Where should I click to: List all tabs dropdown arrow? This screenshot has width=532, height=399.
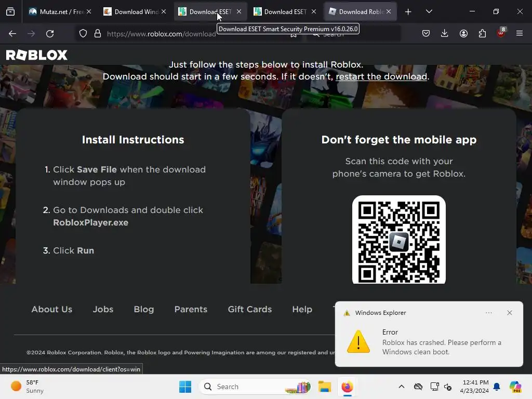(429, 11)
